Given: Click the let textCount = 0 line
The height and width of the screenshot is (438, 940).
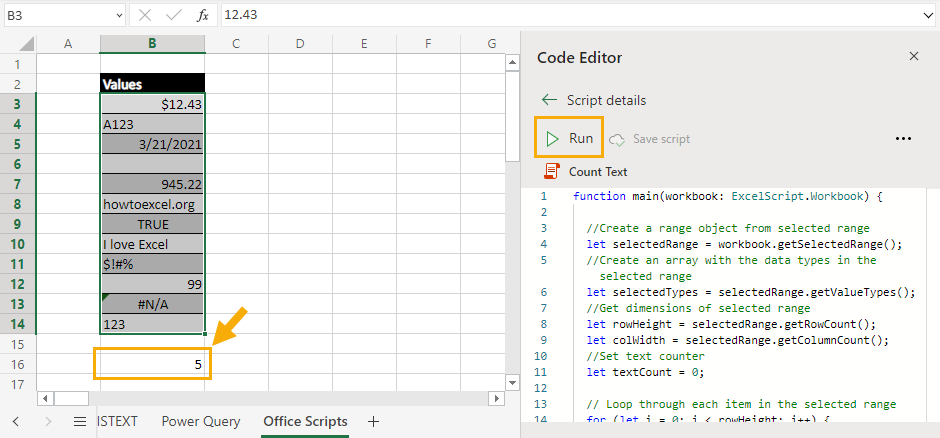Looking at the screenshot, I should (645, 372).
